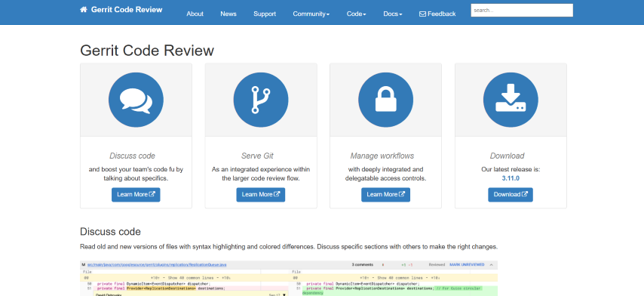Open the Docs dropdown menu

click(x=393, y=14)
